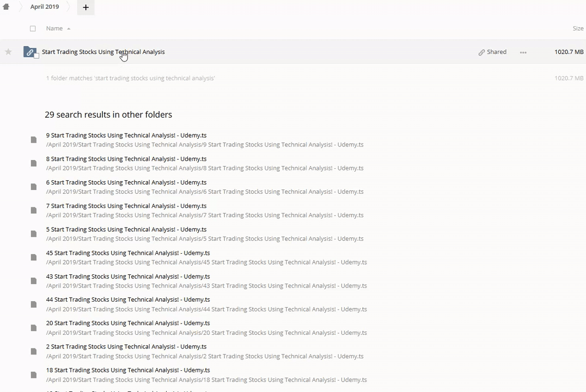Click file icon for 20 Start Trading result
586x392 pixels.
click(34, 328)
